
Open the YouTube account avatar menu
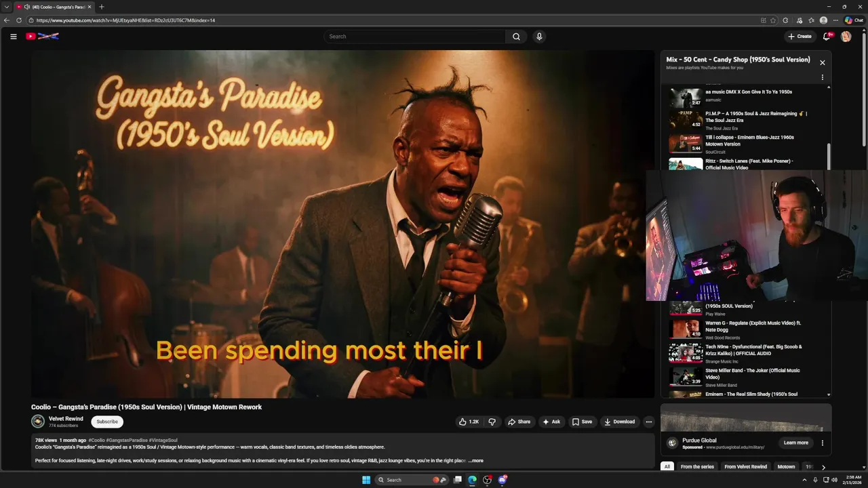(846, 37)
